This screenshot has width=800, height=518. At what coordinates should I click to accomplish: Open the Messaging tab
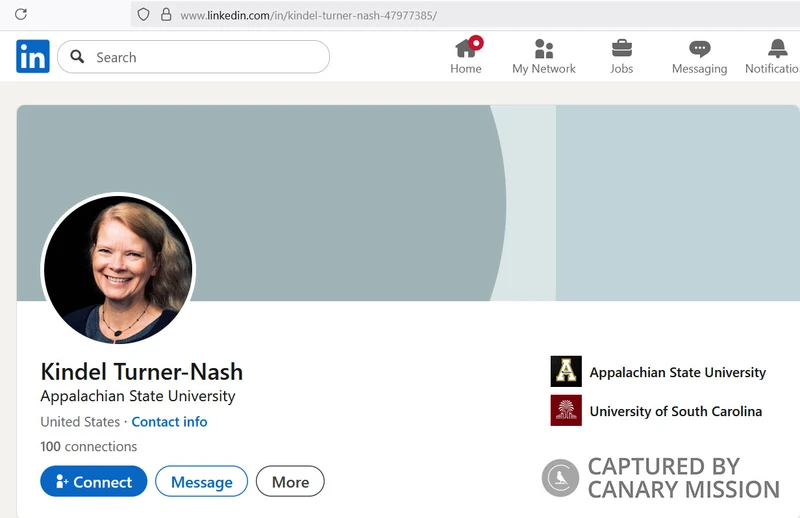click(699, 56)
